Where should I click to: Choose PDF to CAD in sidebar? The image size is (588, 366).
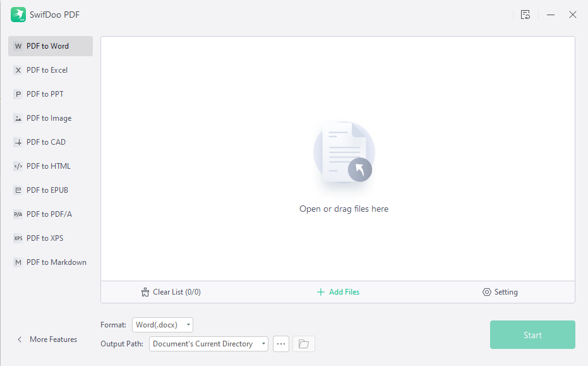(x=45, y=142)
